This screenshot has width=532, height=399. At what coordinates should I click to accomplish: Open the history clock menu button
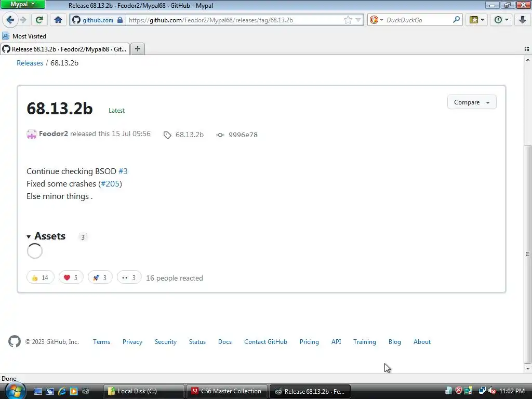(x=501, y=20)
